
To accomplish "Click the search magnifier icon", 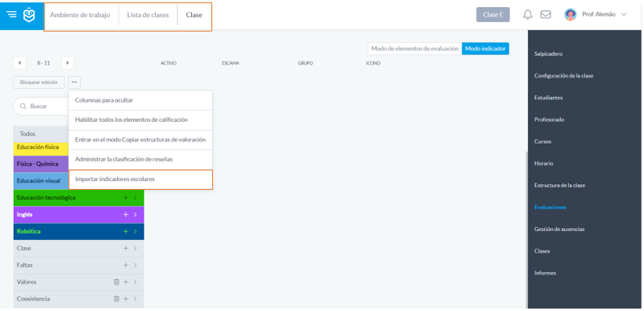I will [x=23, y=106].
